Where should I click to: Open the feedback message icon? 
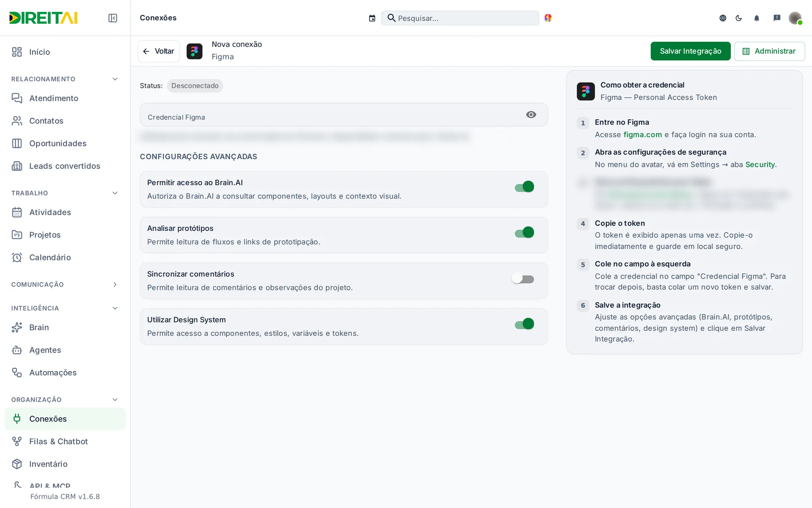777,18
